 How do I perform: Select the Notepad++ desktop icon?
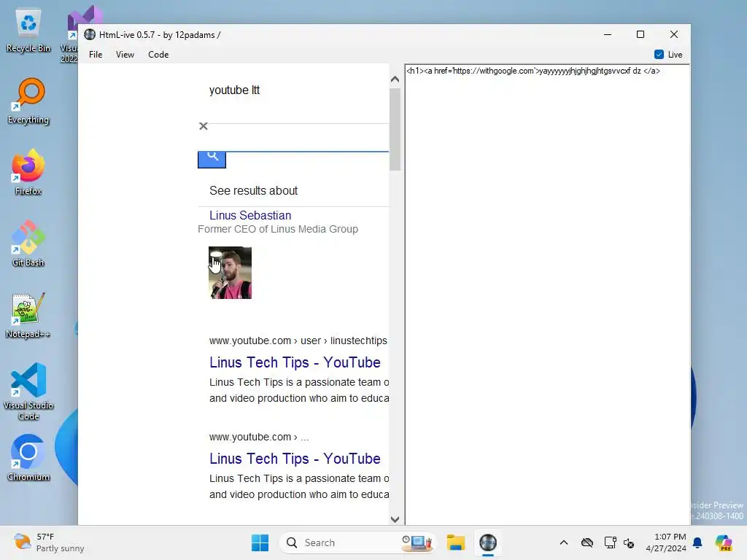(28, 315)
